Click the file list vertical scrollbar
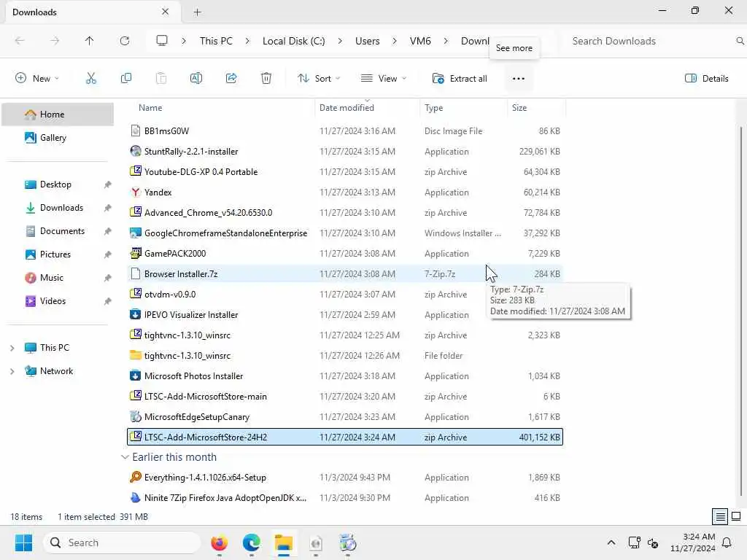This screenshot has width=747, height=560. tap(741, 312)
